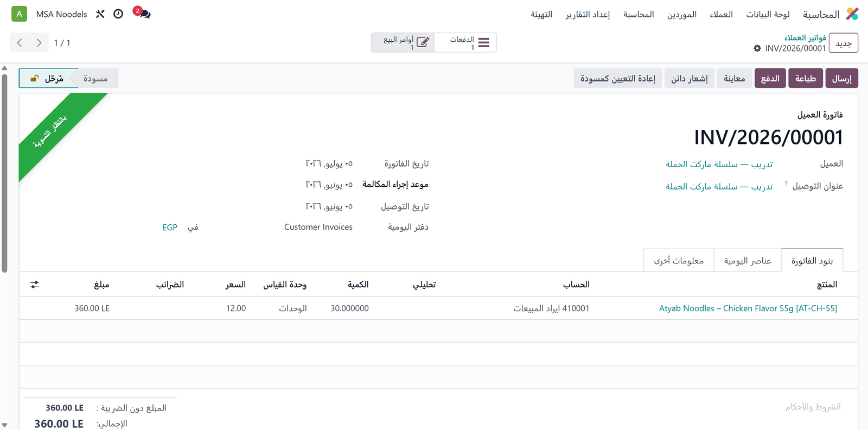Screen dimensions: 868x430
Task: Select the مُرحّل status
Action: point(48,78)
